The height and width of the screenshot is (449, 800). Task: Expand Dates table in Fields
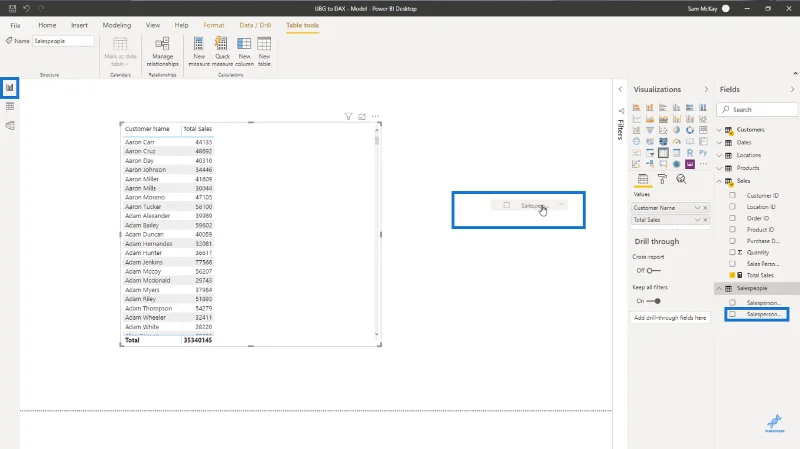(719, 142)
